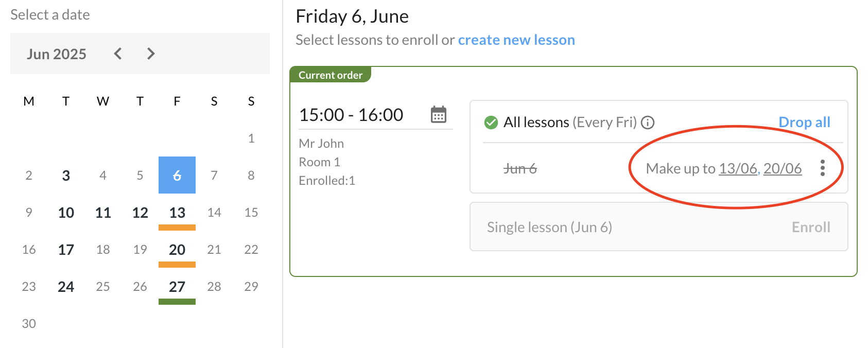Pick June 10 in the date picker
Screen dimensions: 868x348
[66, 213]
